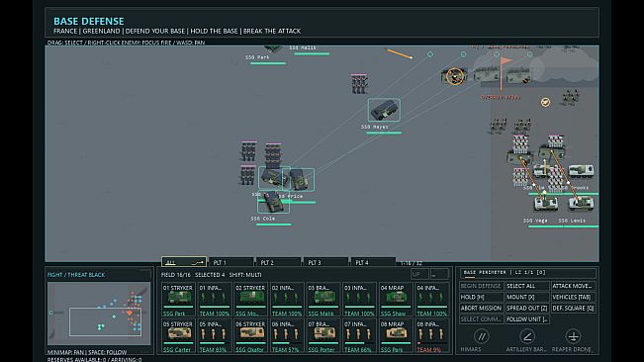Click the UP page button in unit roster
This screenshot has height=362, width=644.
419,274
